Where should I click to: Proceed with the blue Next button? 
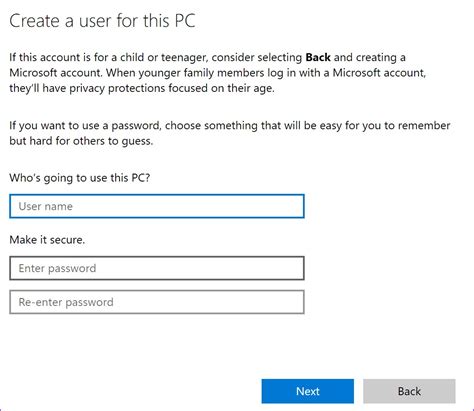coord(308,391)
